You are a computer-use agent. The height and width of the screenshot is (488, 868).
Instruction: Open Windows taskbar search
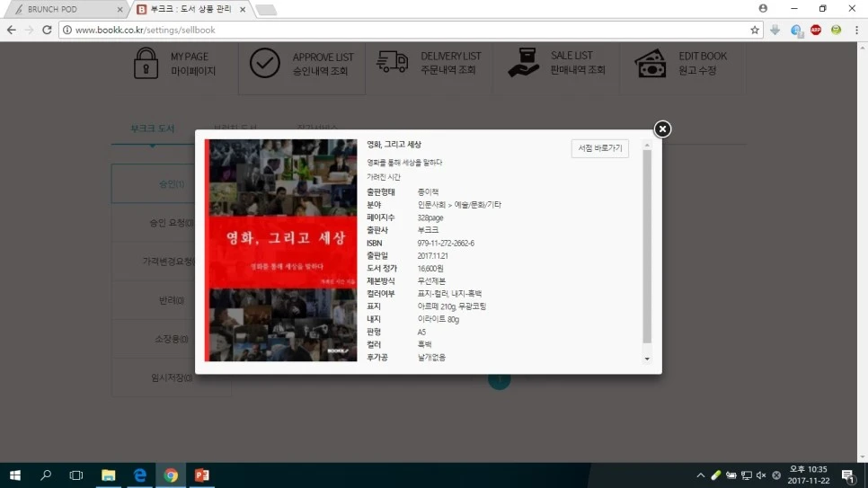(x=46, y=475)
